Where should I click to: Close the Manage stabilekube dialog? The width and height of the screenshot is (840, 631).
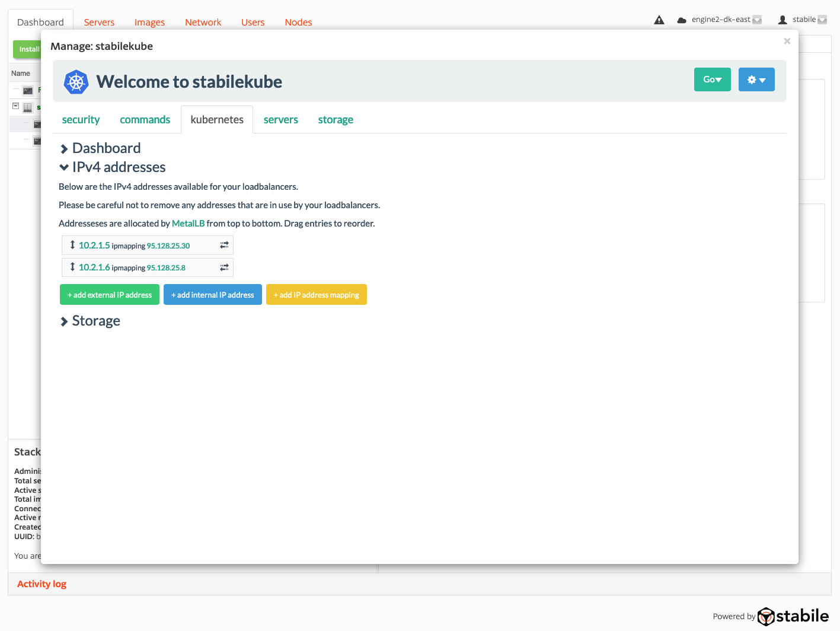click(787, 41)
